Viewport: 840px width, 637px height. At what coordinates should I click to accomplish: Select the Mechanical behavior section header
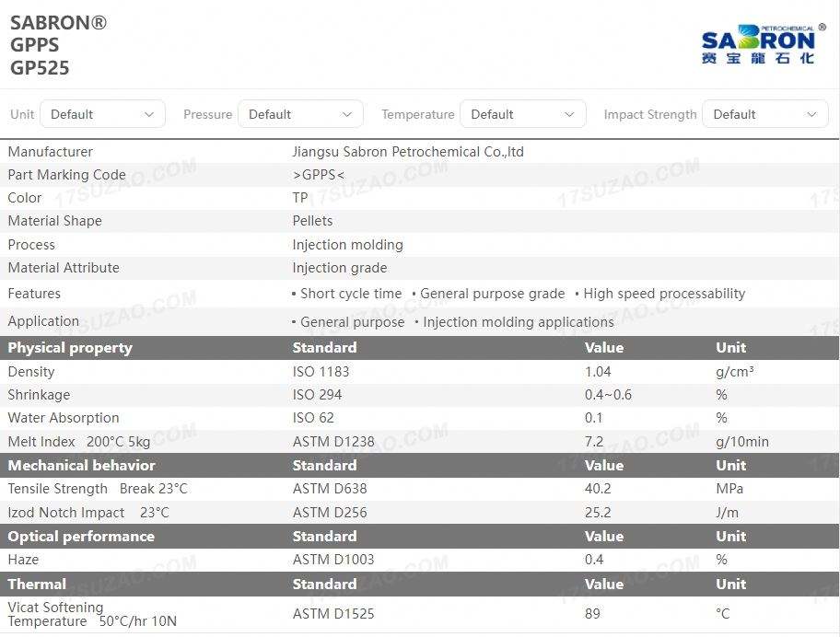coord(81,466)
